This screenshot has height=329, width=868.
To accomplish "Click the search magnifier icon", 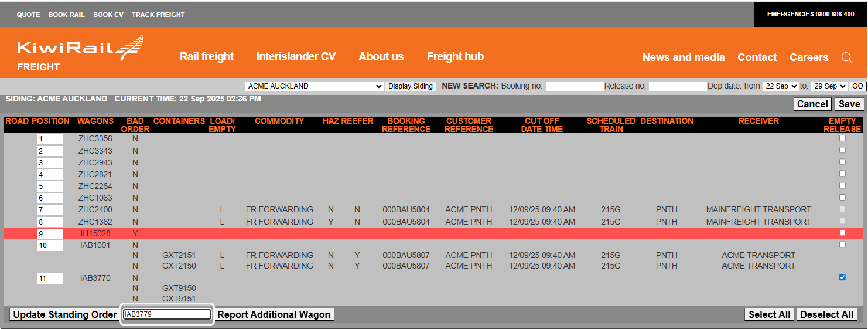I will pyautogui.click(x=847, y=58).
